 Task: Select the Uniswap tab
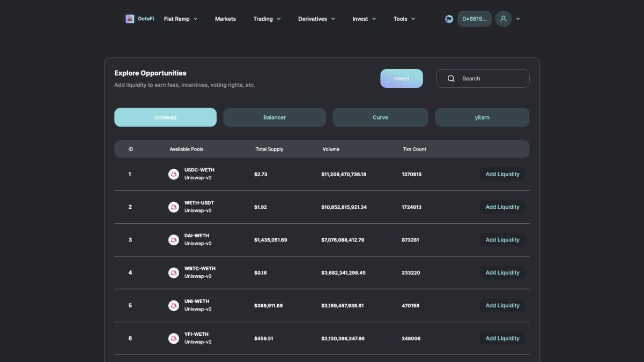(165, 117)
